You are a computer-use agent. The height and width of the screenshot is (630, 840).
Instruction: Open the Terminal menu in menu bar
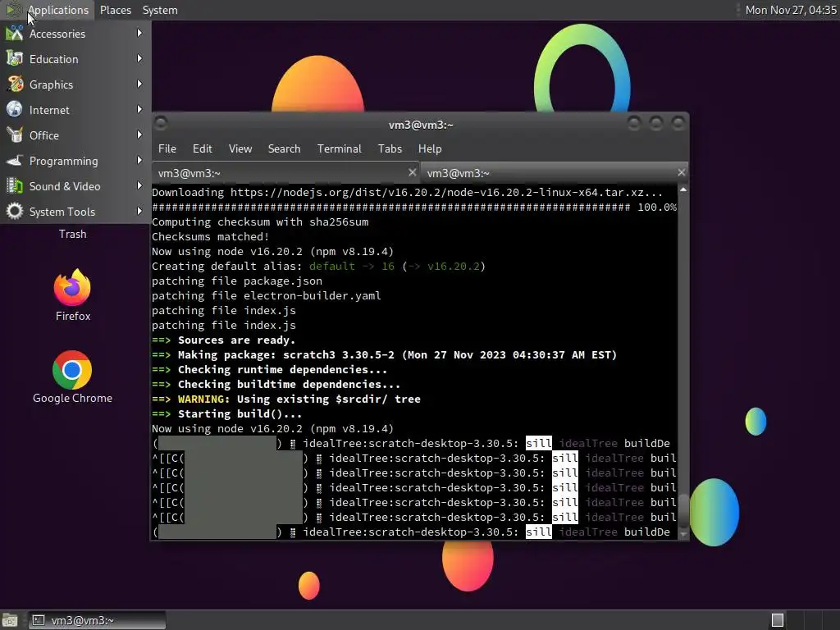(339, 149)
